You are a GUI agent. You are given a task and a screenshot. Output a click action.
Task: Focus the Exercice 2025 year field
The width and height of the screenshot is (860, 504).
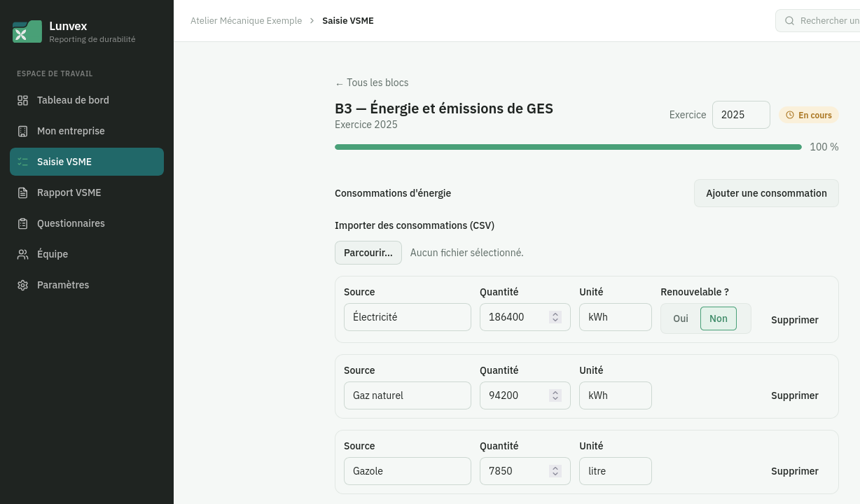(741, 115)
